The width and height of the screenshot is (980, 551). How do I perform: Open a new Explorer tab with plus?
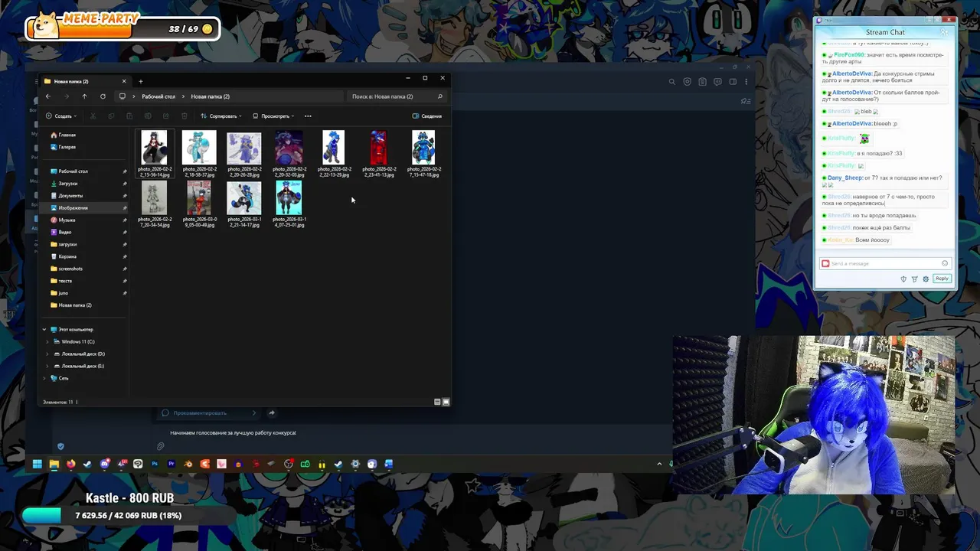pyautogui.click(x=140, y=81)
